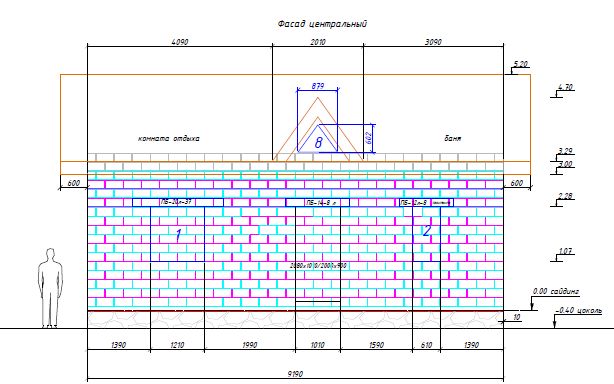614x384 pixels.
Task: Click the 602 vertical dimension text
Action: 369,138
